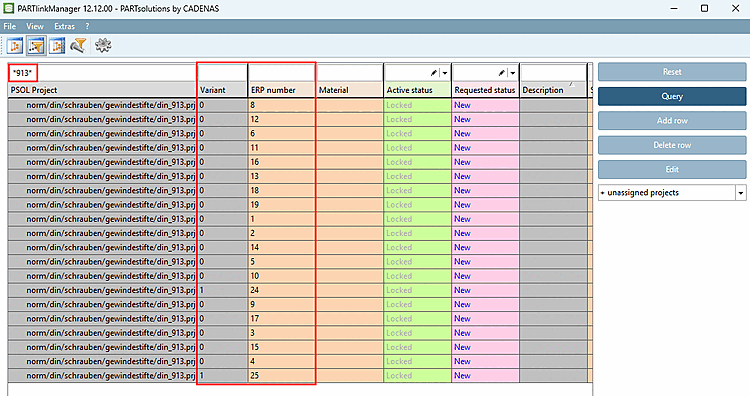Click the Variant filter input field
The width and height of the screenshot is (750, 396).
point(222,73)
